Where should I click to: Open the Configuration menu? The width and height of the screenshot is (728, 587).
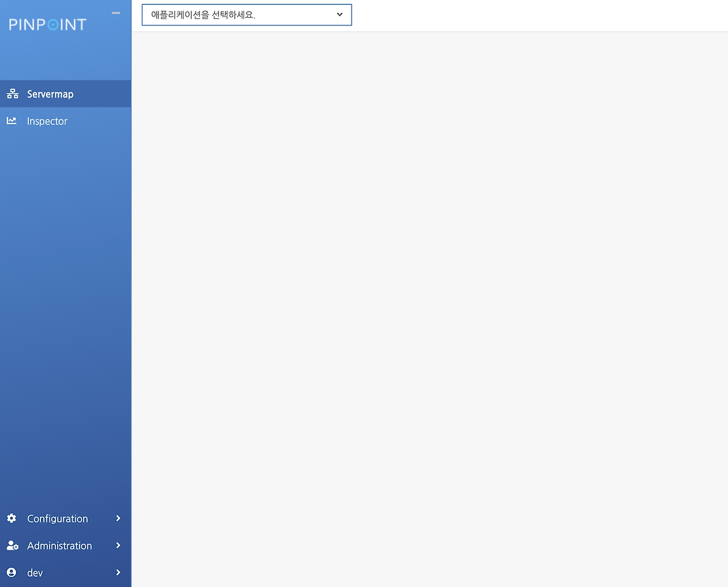pos(65,518)
